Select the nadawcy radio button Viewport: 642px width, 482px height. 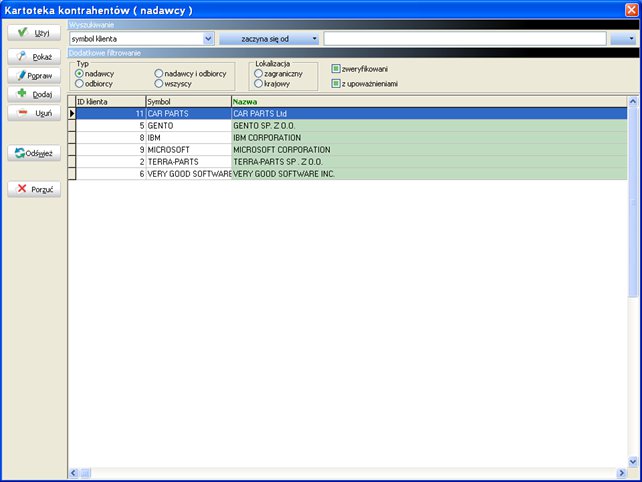79,74
